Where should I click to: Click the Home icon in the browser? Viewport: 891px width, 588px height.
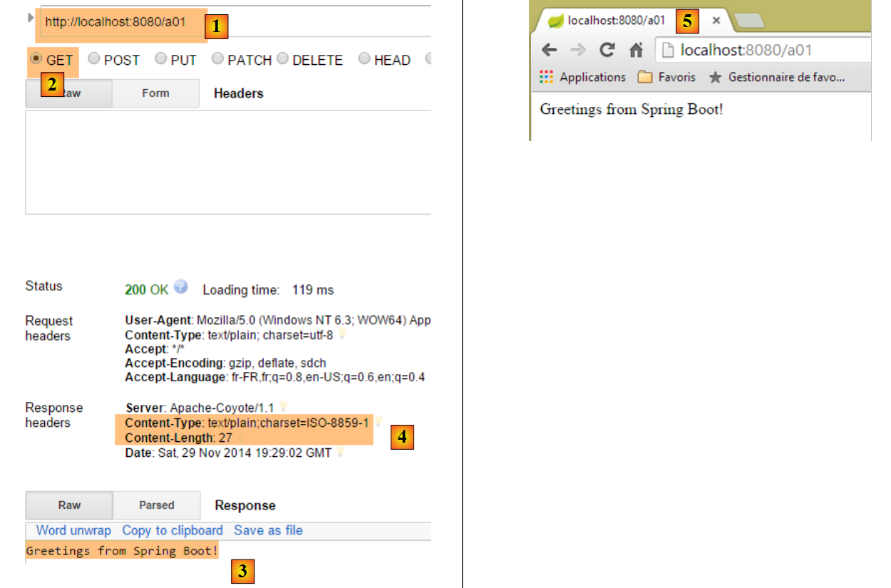pyautogui.click(x=636, y=50)
